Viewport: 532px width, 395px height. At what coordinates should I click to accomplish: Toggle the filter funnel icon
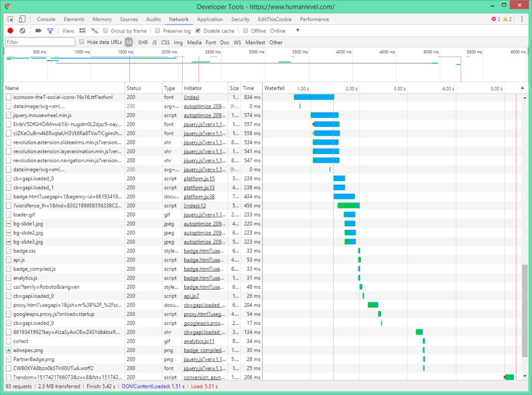[50, 31]
